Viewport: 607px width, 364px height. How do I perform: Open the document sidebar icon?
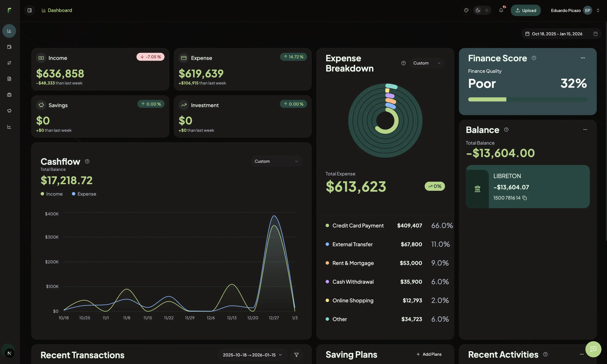[x=9, y=79]
